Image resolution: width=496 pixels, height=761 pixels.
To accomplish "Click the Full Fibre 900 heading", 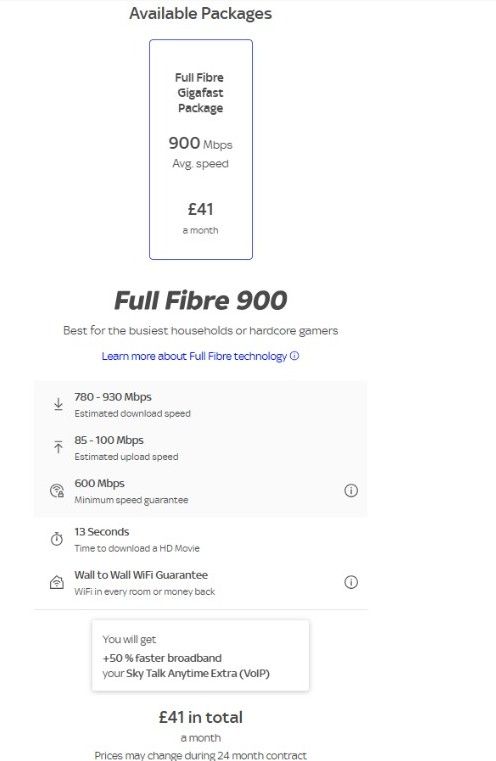I will [200, 300].
